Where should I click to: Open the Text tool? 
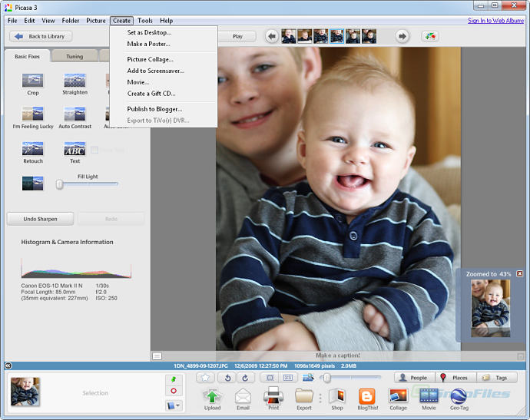pos(75,149)
